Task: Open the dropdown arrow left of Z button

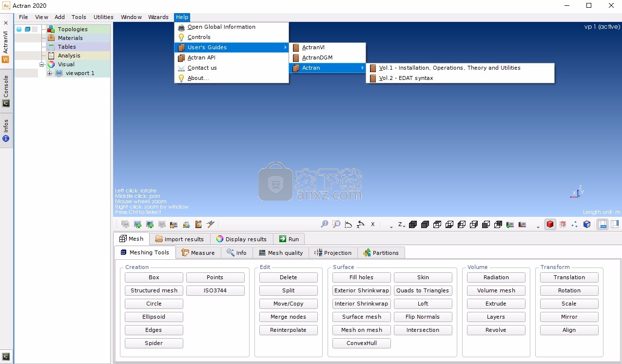Action: (x=391, y=227)
